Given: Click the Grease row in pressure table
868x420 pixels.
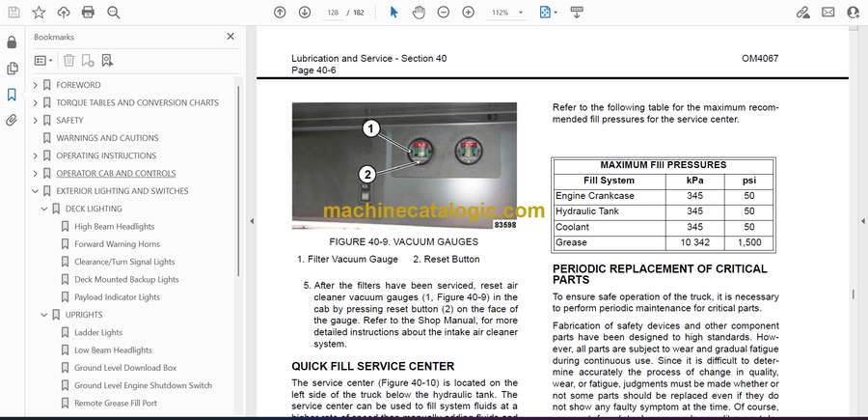Looking at the screenshot, I should coord(664,242).
